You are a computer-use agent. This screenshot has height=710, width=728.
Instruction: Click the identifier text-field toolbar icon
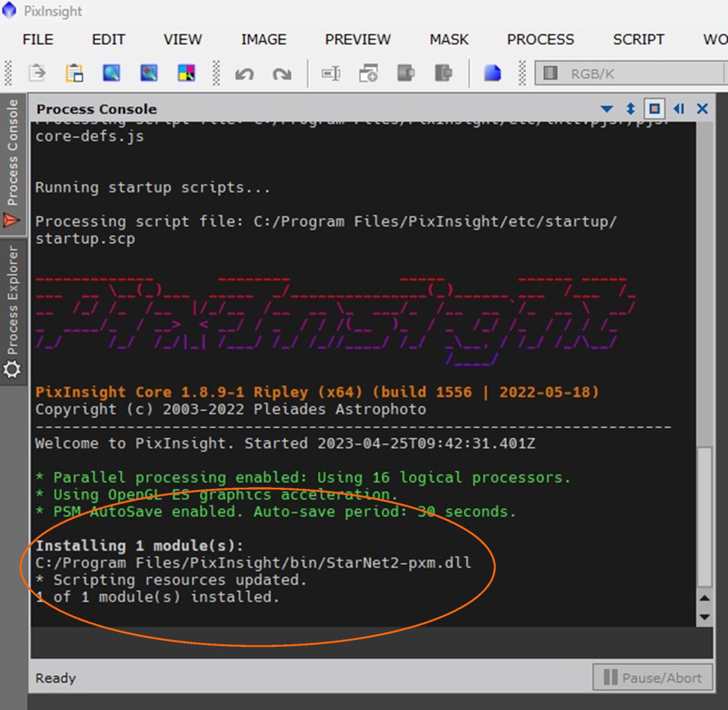(330, 73)
